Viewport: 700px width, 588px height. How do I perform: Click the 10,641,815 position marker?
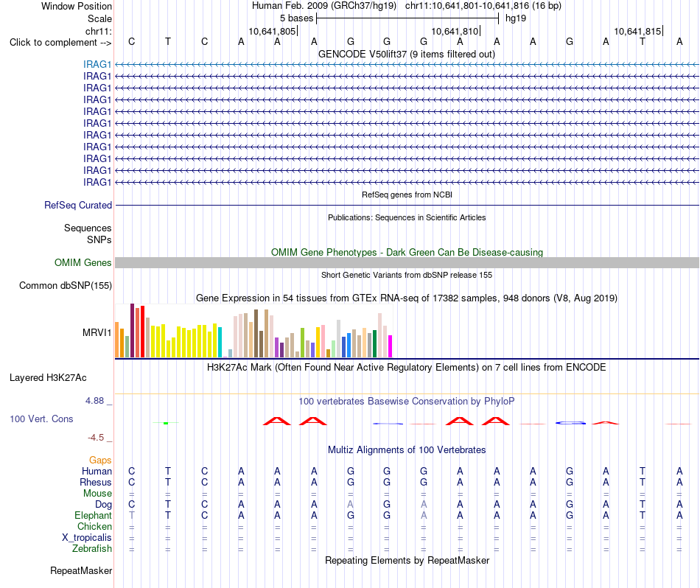coord(638,31)
